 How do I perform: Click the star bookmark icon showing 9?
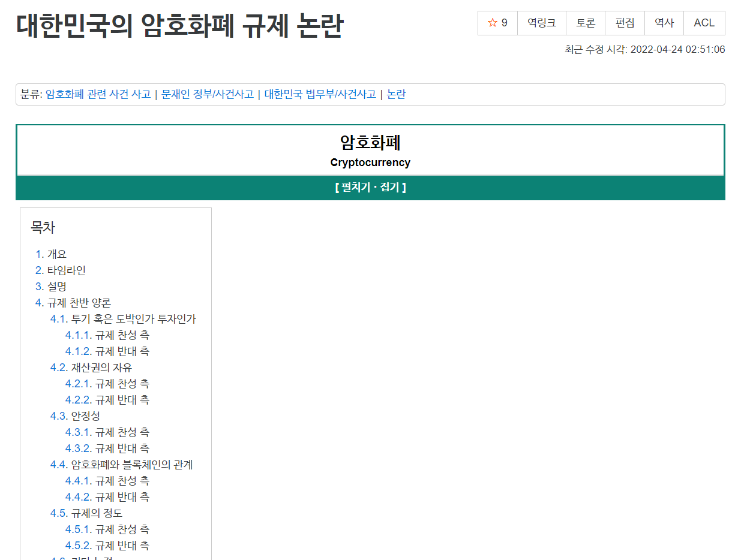click(x=497, y=23)
